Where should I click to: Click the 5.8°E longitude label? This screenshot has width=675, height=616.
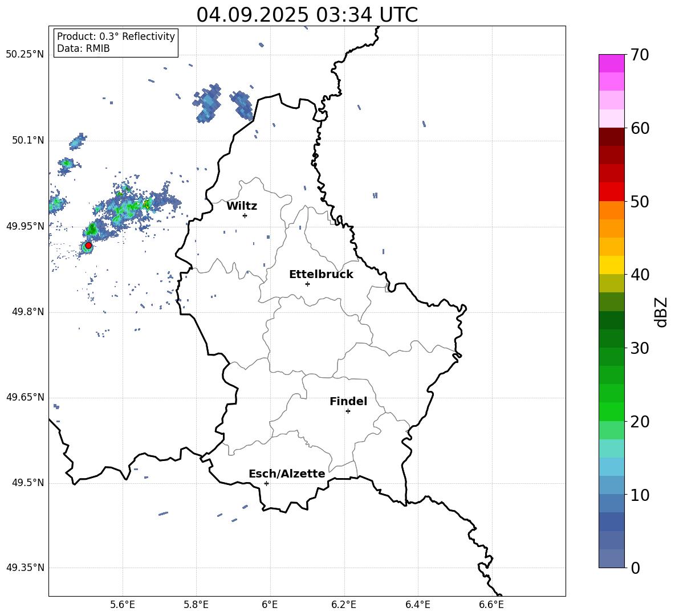(x=196, y=605)
